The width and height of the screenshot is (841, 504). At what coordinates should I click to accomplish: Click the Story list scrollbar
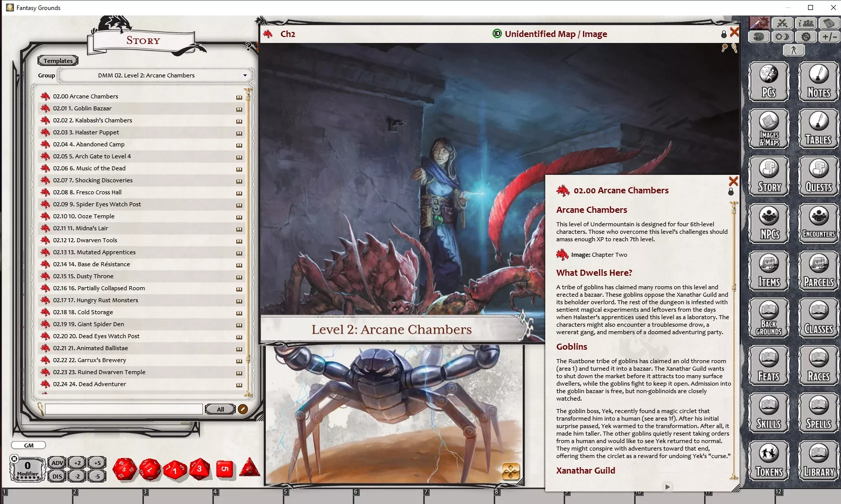[247, 242]
